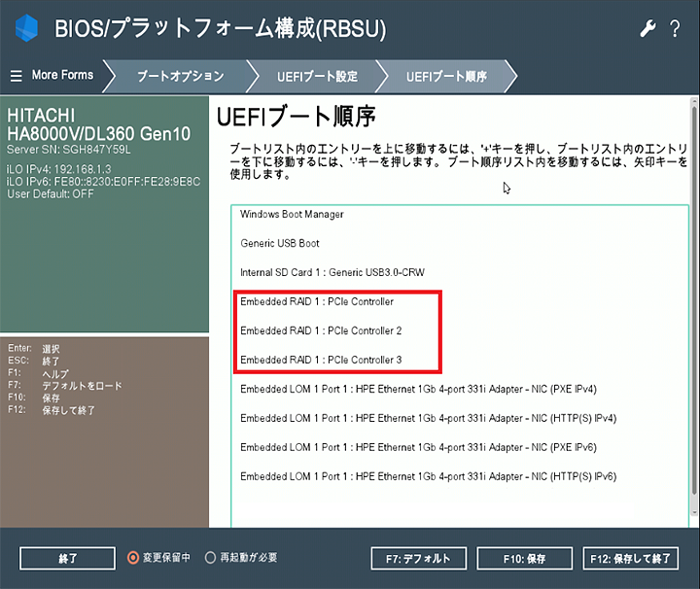This screenshot has height=589, width=700.
Task: Click the 終了 exit button
Action: 67,558
